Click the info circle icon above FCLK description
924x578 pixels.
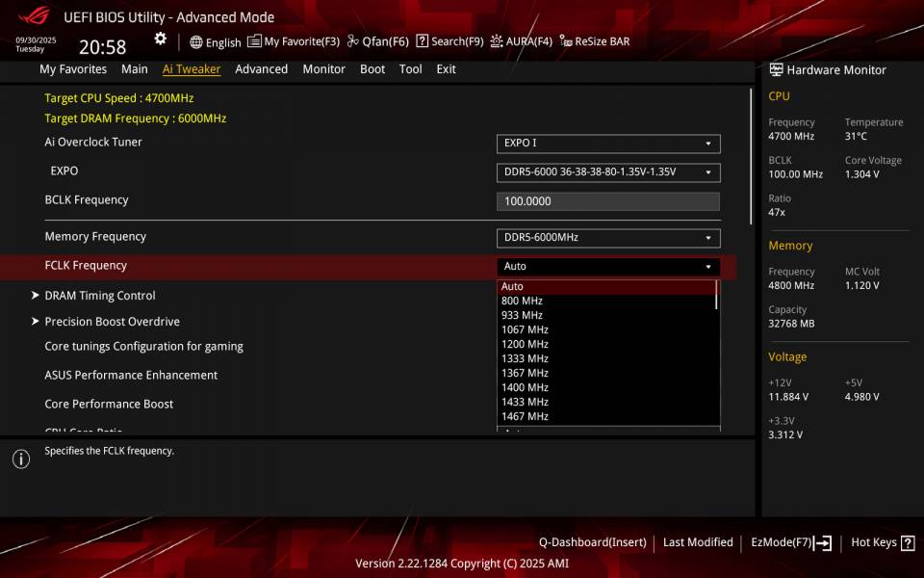click(20, 460)
